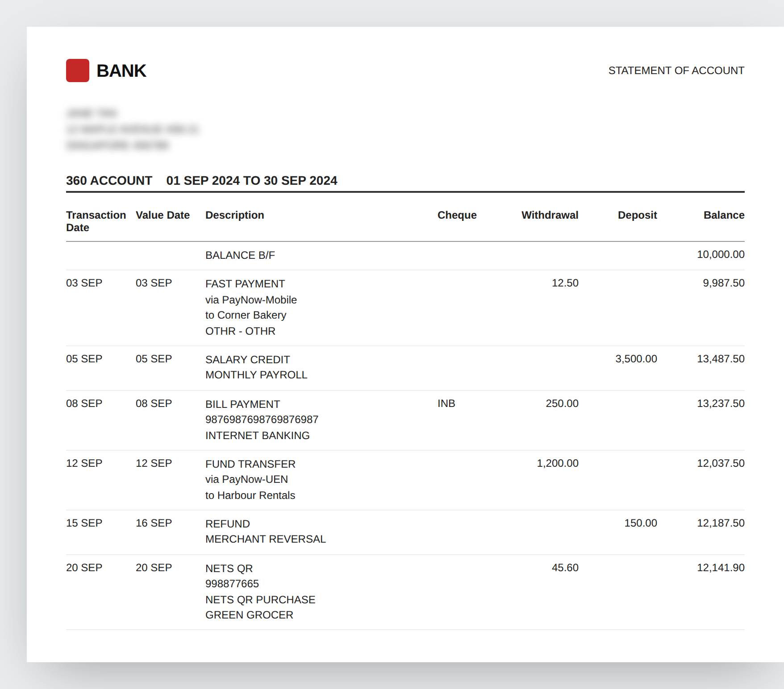The height and width of the screenshot is (689, 784).
Task: Click the Cheque column header
Action: click(457, 215)
